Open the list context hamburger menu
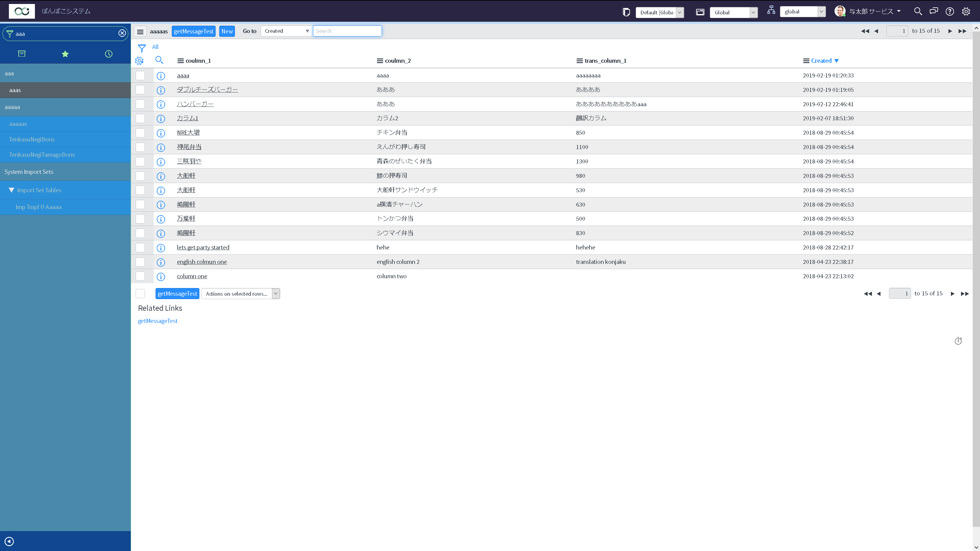The width and height of the screenshot is (980, 551). (x=140, y=32)
